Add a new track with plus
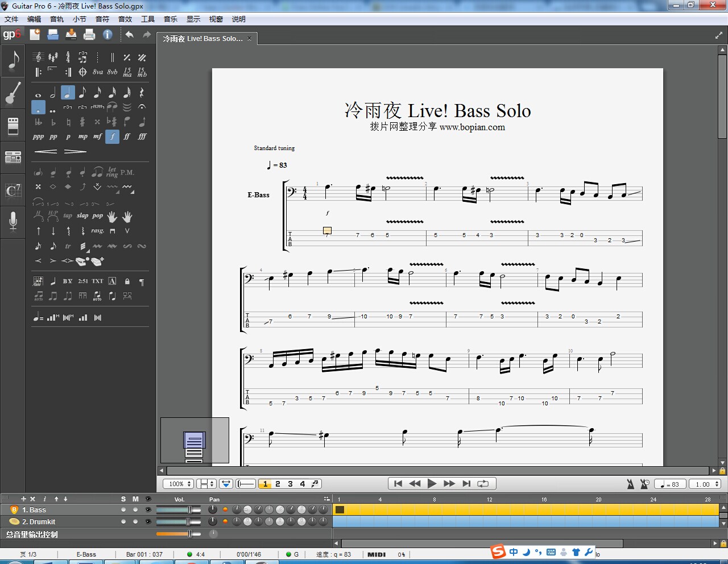The width and height of the screenshot is (728, 564). point(23,499)
